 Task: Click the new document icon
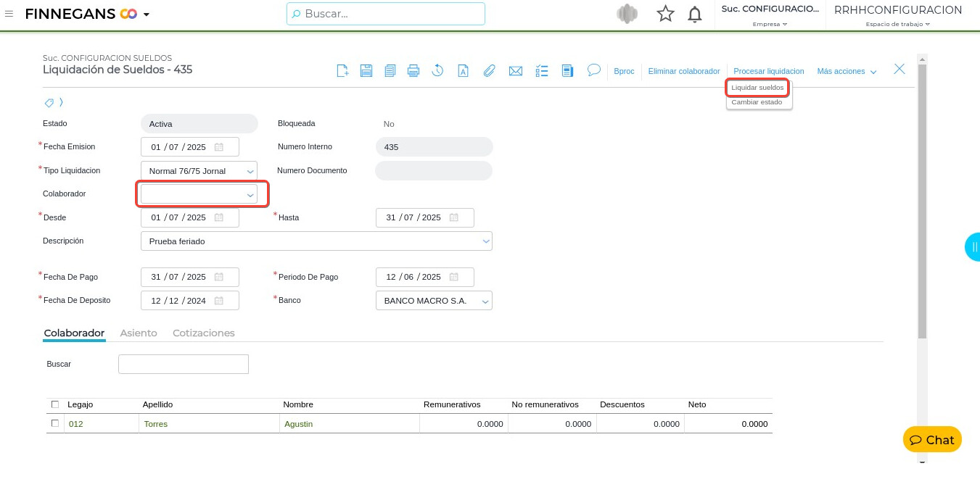coord(343,71)
